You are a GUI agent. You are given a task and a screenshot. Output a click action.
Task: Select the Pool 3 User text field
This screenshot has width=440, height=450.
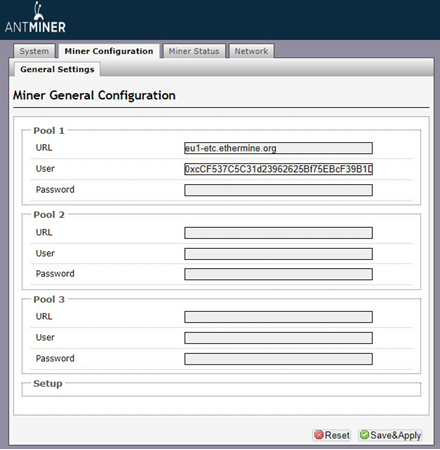[278, 338]
